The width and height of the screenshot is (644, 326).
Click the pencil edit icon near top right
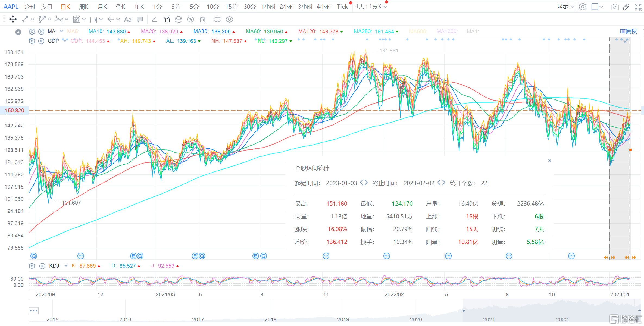coord(626,7)
